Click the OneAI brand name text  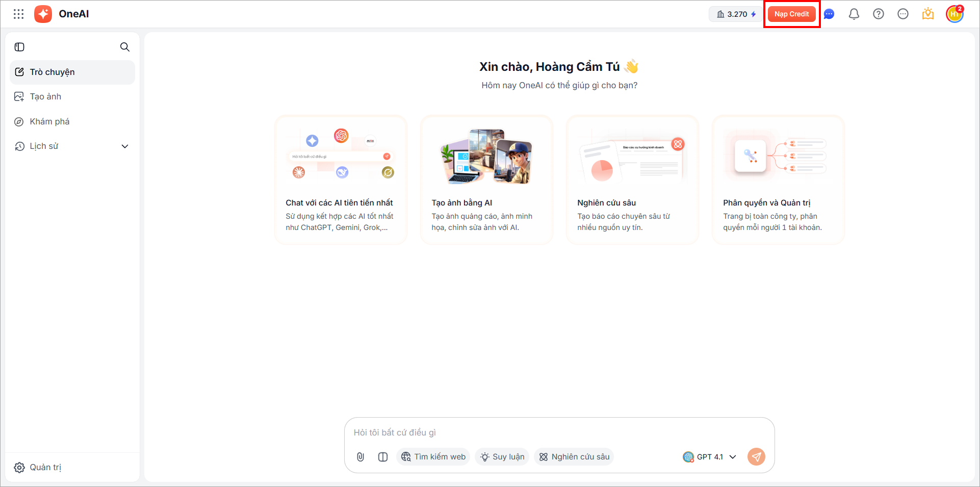pos(74,14)
